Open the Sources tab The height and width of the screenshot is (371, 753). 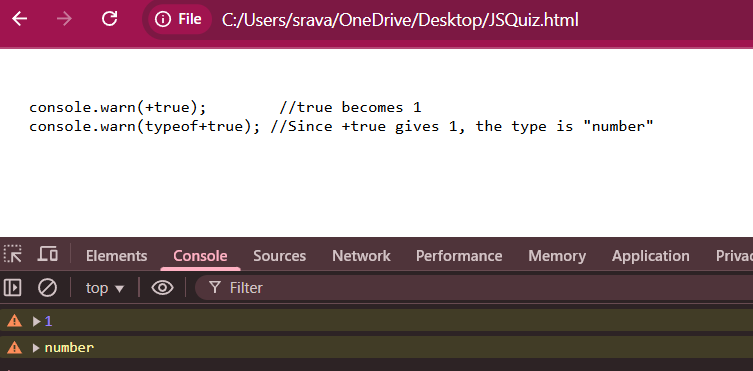pos(279,256)
